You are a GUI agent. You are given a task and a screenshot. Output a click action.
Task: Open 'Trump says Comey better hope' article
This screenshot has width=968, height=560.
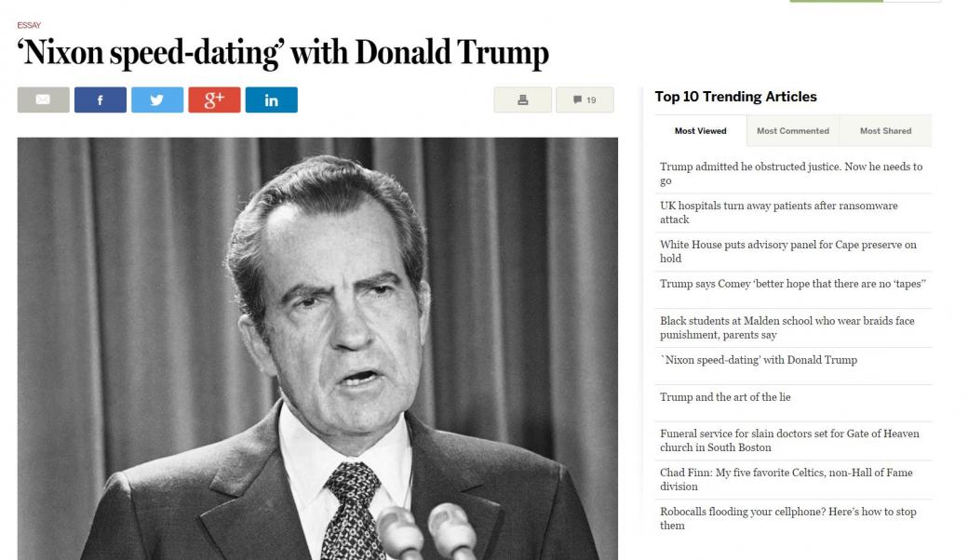790,283
